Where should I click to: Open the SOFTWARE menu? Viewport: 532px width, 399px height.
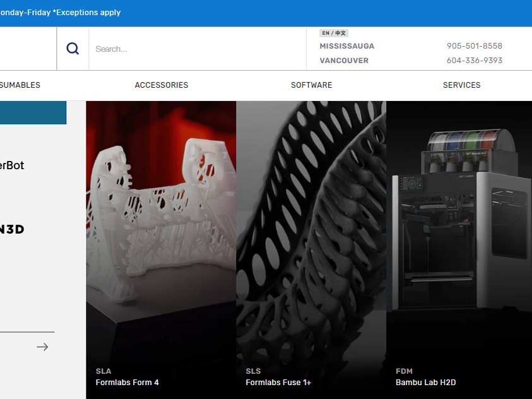click(x=312, y=85)
